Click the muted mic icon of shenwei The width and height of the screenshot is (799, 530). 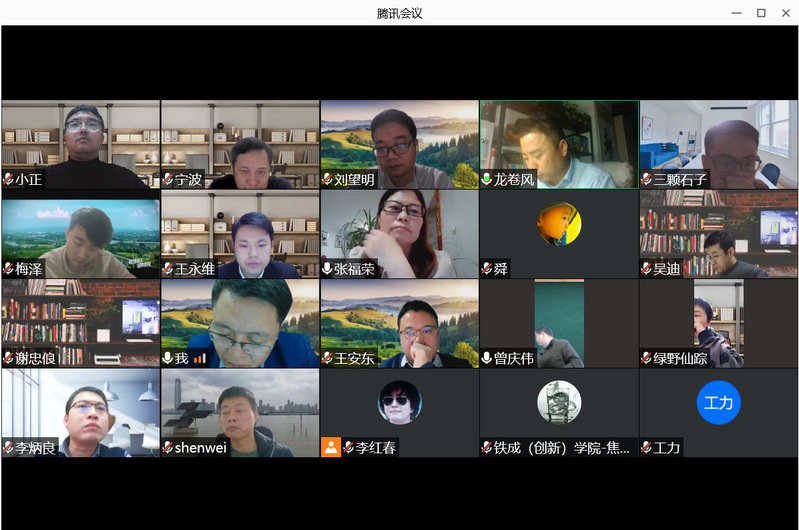coord(168,448)
